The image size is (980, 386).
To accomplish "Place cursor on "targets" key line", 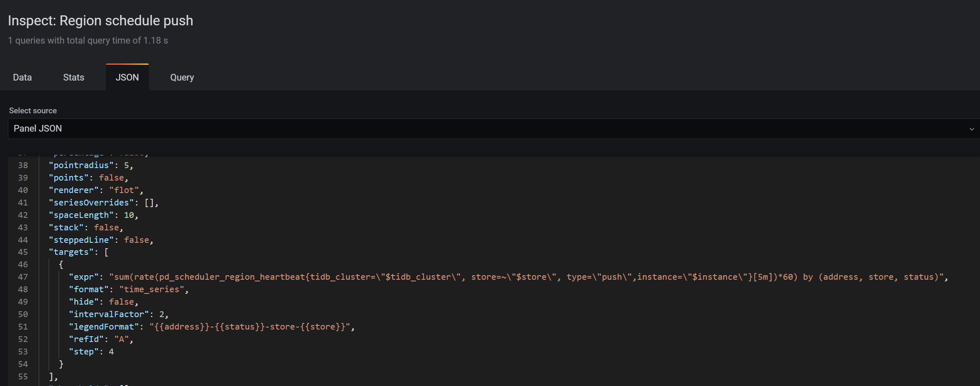I will click(78, 252).
